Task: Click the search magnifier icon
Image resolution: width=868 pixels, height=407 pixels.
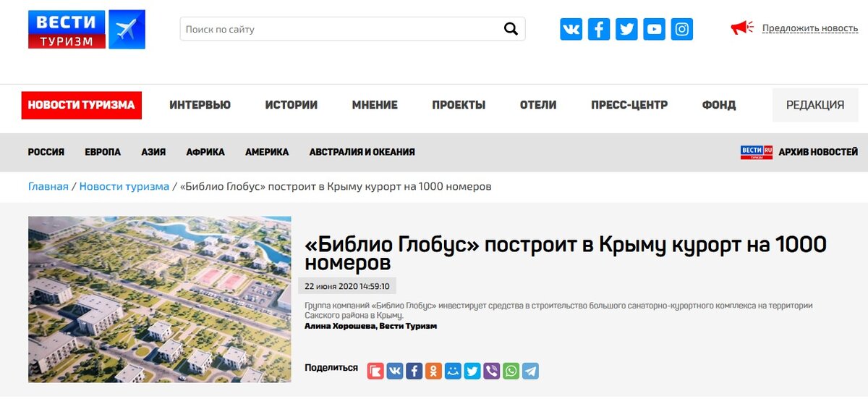Action: (511, 29)
